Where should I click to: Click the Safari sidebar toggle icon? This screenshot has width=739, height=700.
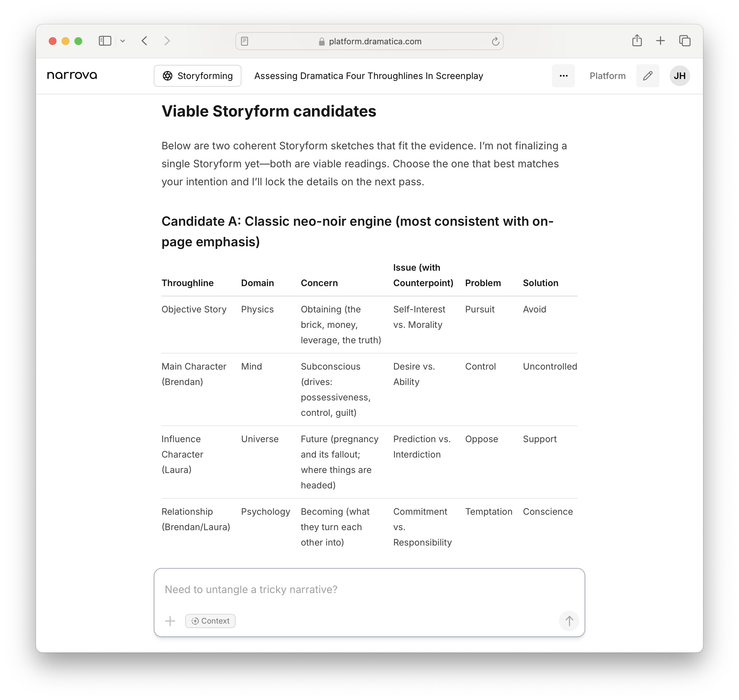(105, 41)
